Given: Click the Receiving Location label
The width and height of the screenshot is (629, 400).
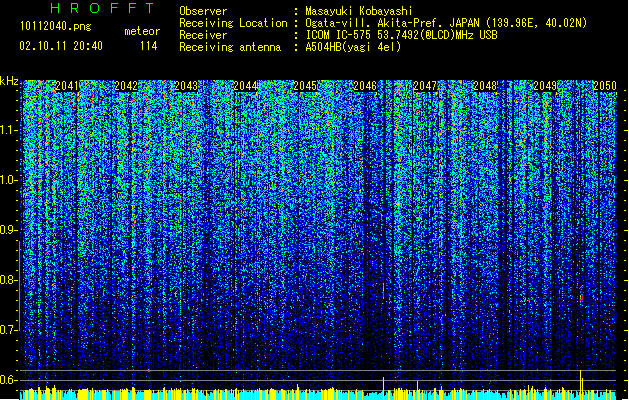Looking at the screenshot, I should click(233, 23).
